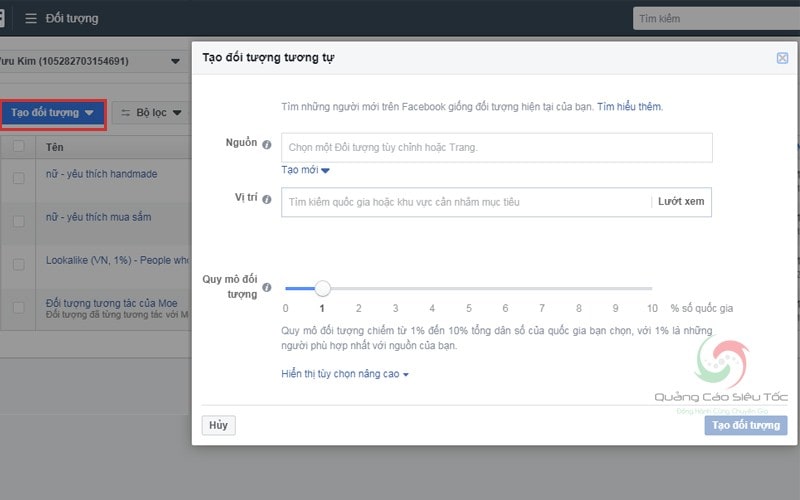Image resolution: width=800 pixels, height=500 pixels.
Task: Set audience size slider to 10
Action: coord(652,288)
